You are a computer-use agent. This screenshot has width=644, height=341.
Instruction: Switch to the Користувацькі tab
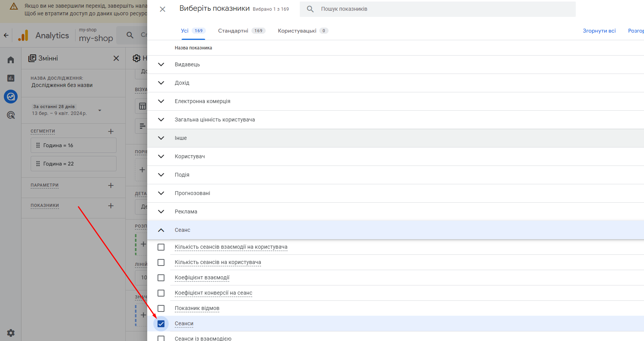[302, 31]
